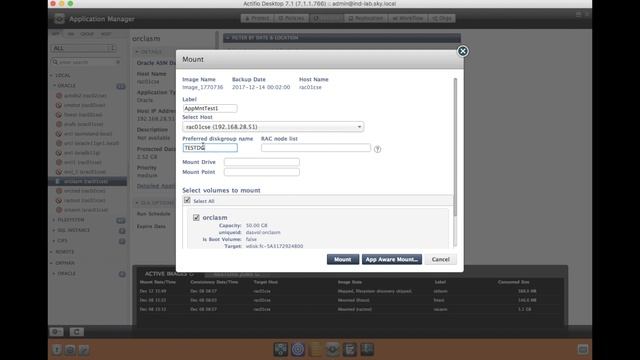Viewport: 640px width, 360px height.
Task: Click the RAC node list input field
Action: 316,148
